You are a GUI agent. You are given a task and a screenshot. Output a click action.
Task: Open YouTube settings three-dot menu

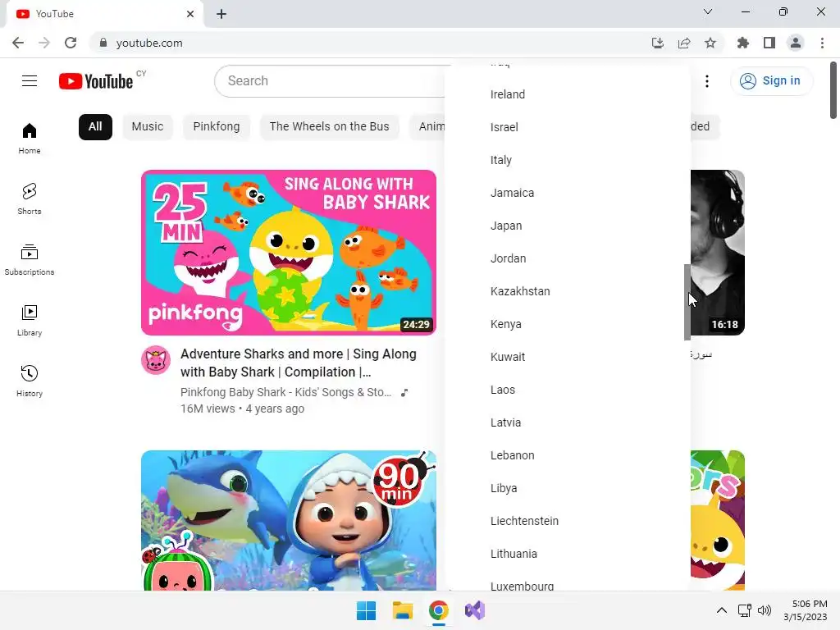[707, 81]
